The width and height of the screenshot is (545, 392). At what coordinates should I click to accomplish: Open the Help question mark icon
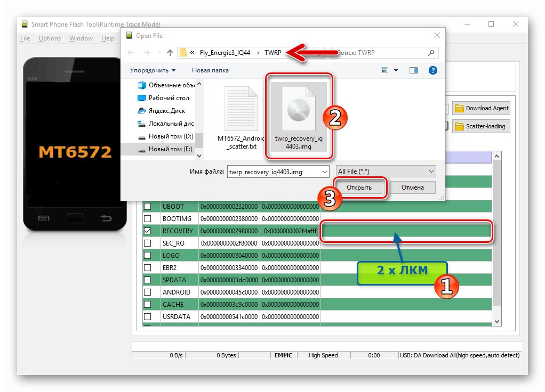[x=432, y=70]
